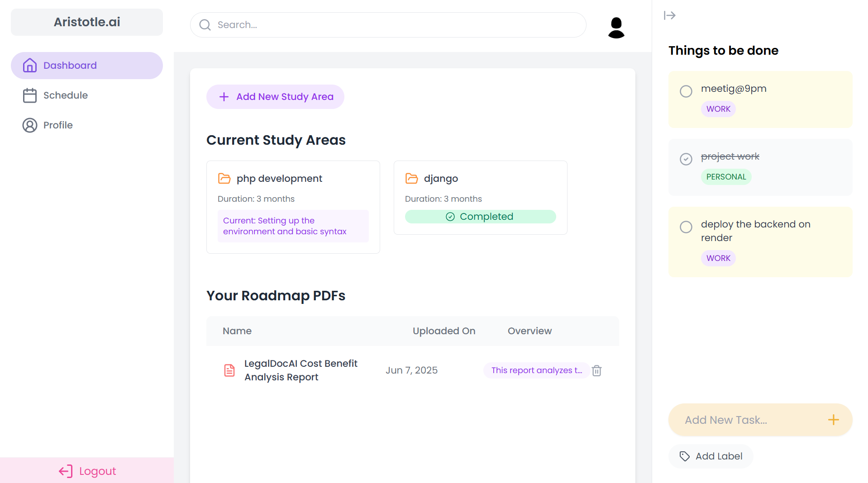Screen dimensions: 868x483
Task: Click the php development folder icon
Action: tap(224, 179)
